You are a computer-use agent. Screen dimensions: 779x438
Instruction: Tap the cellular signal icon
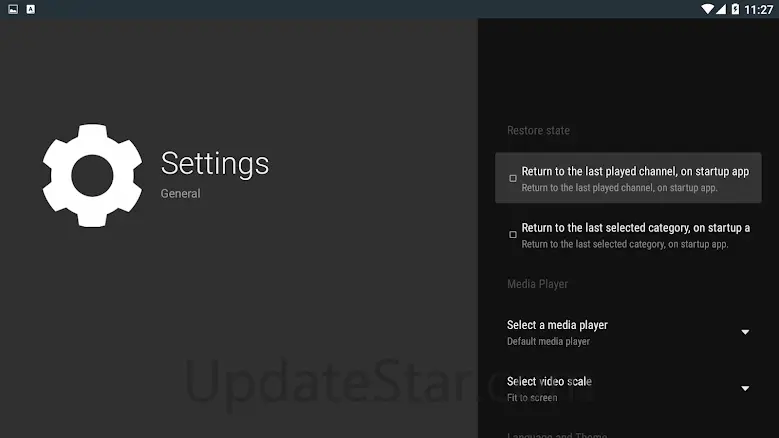[x=721, y=9]
